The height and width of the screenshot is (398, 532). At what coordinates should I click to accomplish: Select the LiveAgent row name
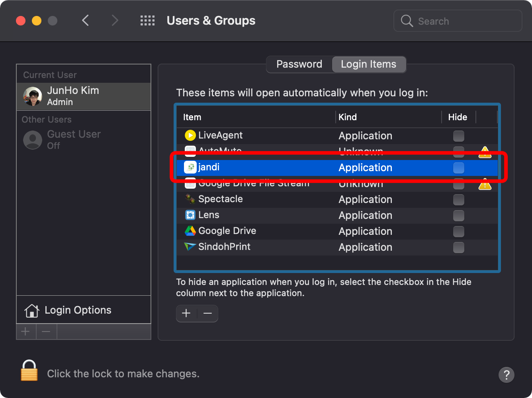coord(220,135)
